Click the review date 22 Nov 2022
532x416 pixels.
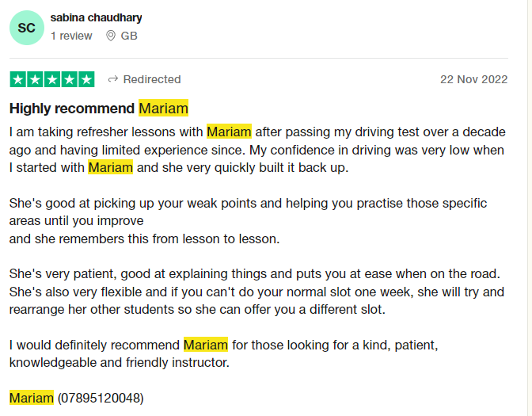[473, 79]
